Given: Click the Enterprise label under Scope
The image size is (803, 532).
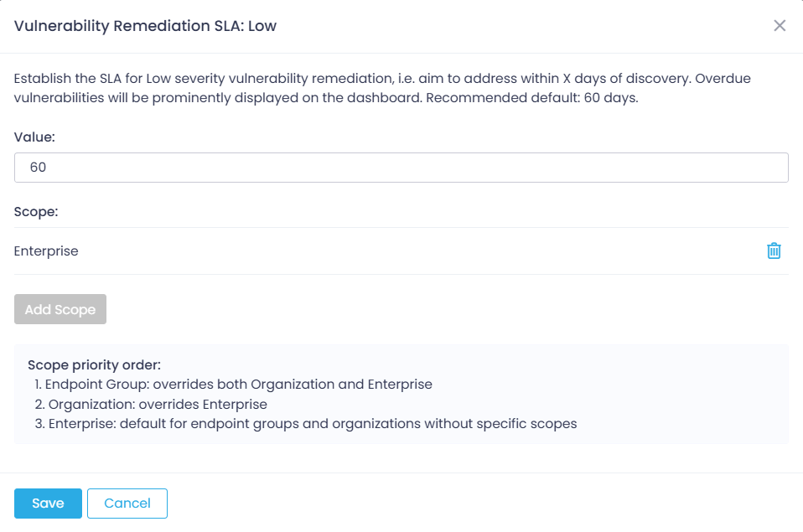Looking at the screenshot, I should pyautogui.click(x=46, y=251).
